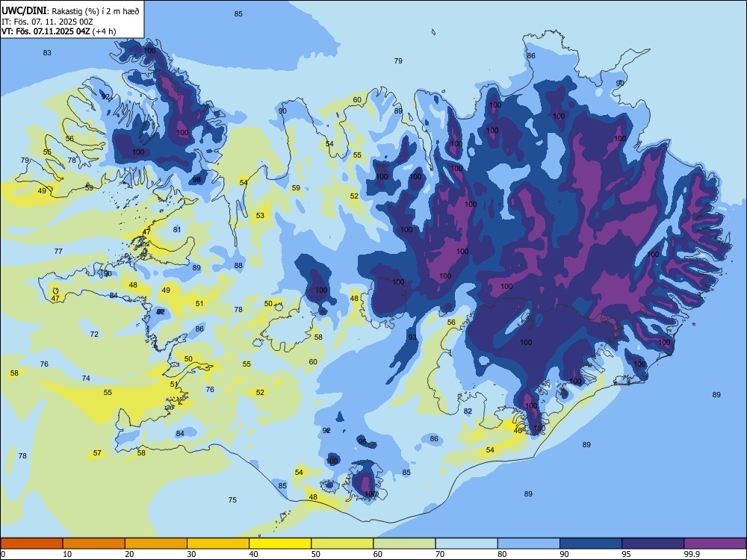747x560 pixels.
Task: Click the humidity value 93 on the map
Action: [x=412, y=337]
